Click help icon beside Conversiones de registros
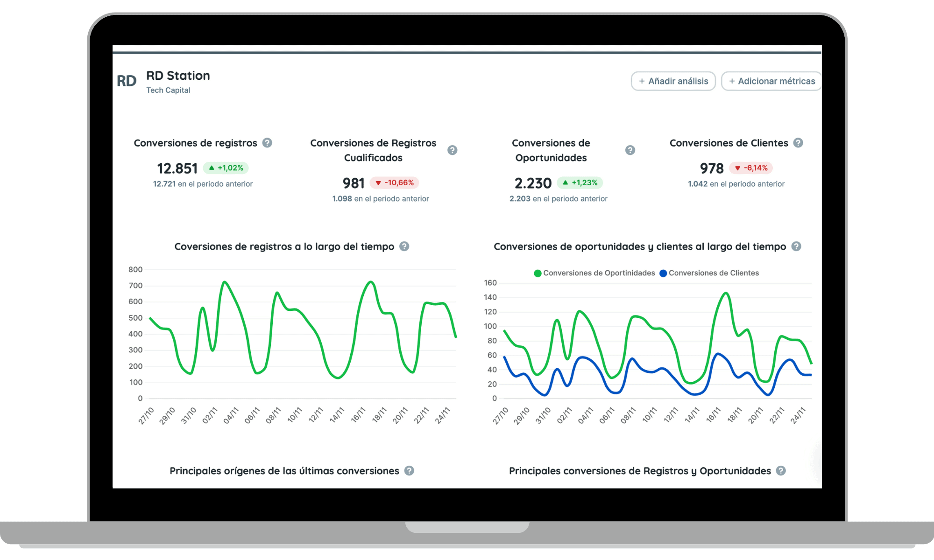Image resolution: width=934 pixels, height=560 pixels. (267, 143)
